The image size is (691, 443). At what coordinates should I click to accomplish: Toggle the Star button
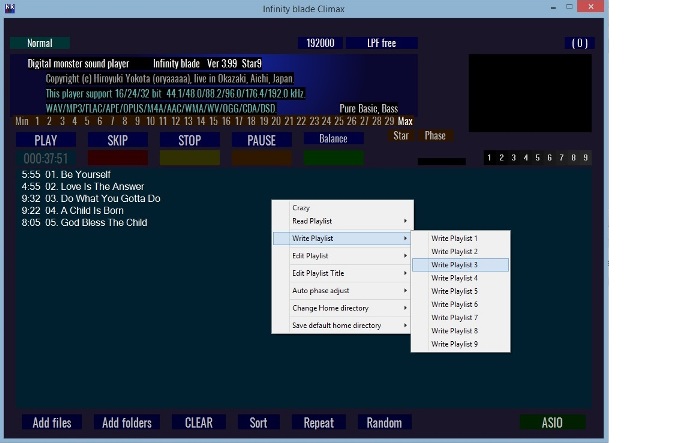point(401,136)
